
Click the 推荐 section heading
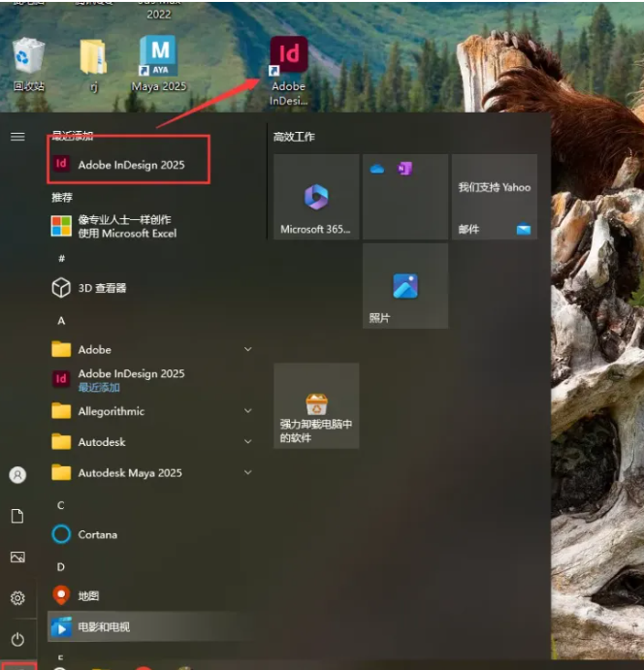click(x=62, y=197)
